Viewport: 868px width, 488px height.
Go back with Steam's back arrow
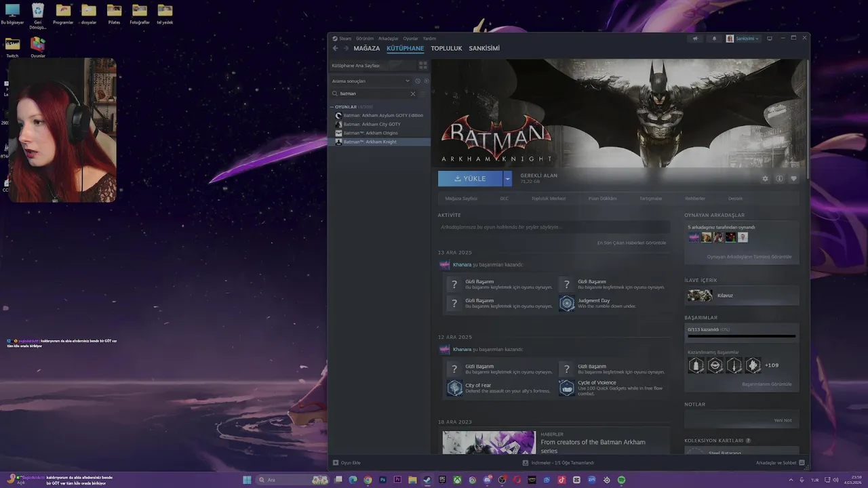(335, 48)
